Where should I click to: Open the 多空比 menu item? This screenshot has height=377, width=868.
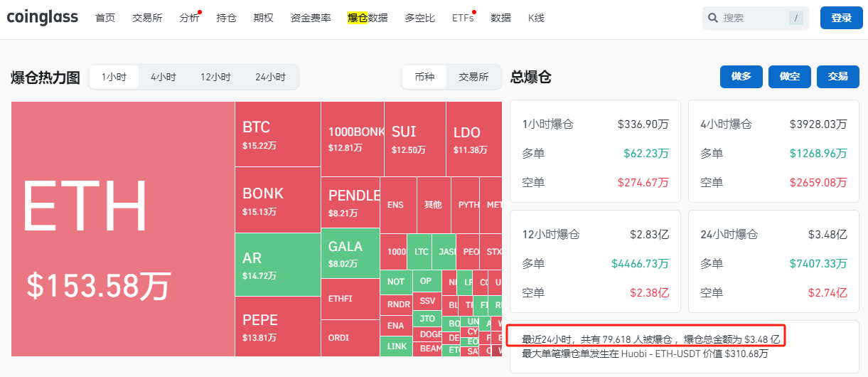(419, 18)
